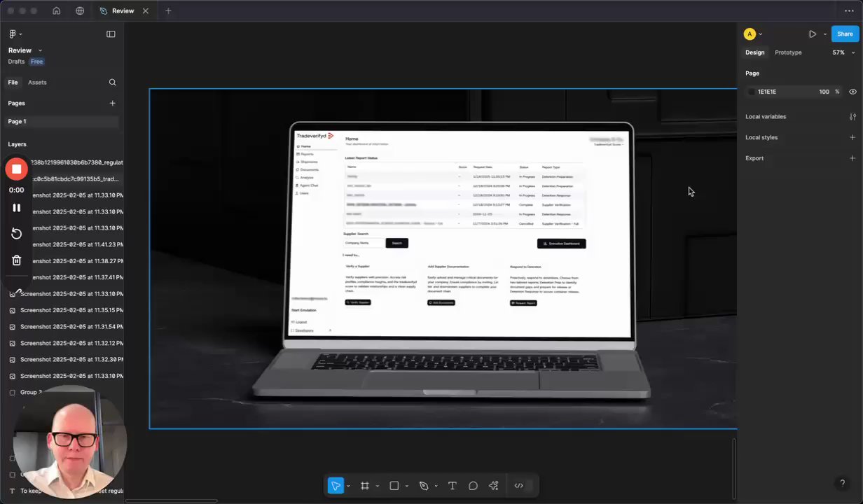The width and height of the screenshot is (863, 504).
Task: Go to Home via house icon
Action: coord(56,10)
